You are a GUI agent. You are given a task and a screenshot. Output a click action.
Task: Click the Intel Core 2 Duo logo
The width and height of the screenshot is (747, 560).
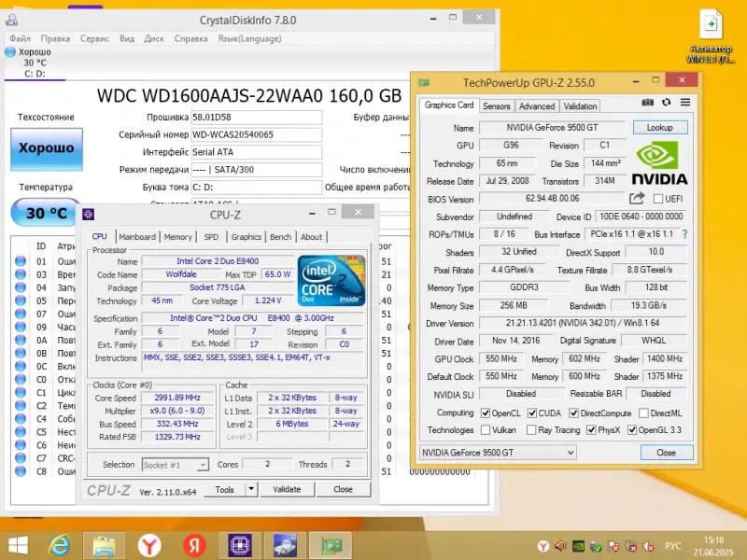331,281
